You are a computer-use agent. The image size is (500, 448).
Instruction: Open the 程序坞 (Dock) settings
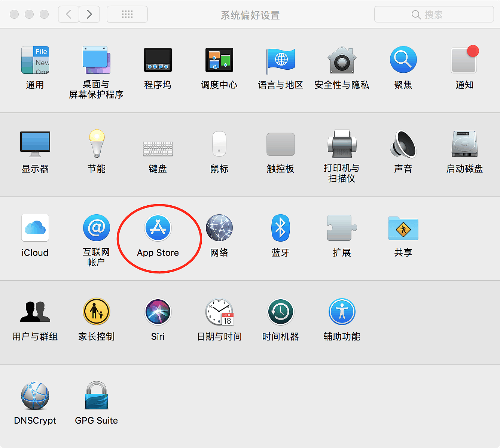coord(158,60)
